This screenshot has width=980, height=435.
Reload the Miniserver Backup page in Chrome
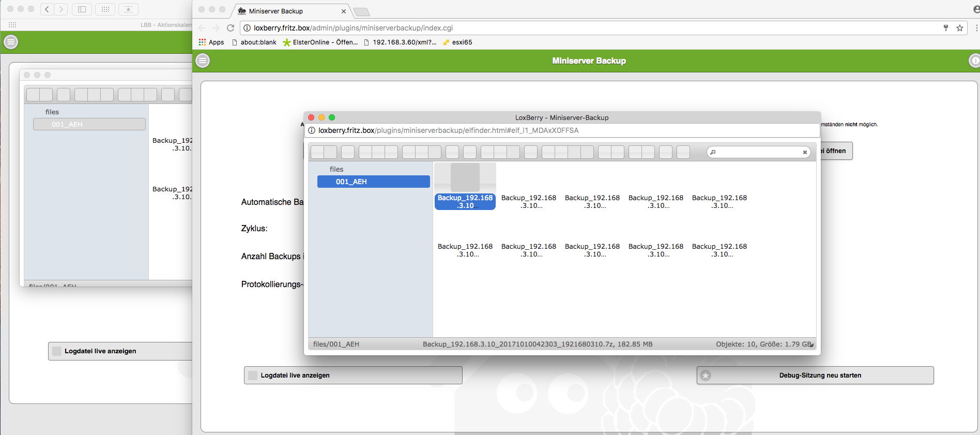[231, 28]
